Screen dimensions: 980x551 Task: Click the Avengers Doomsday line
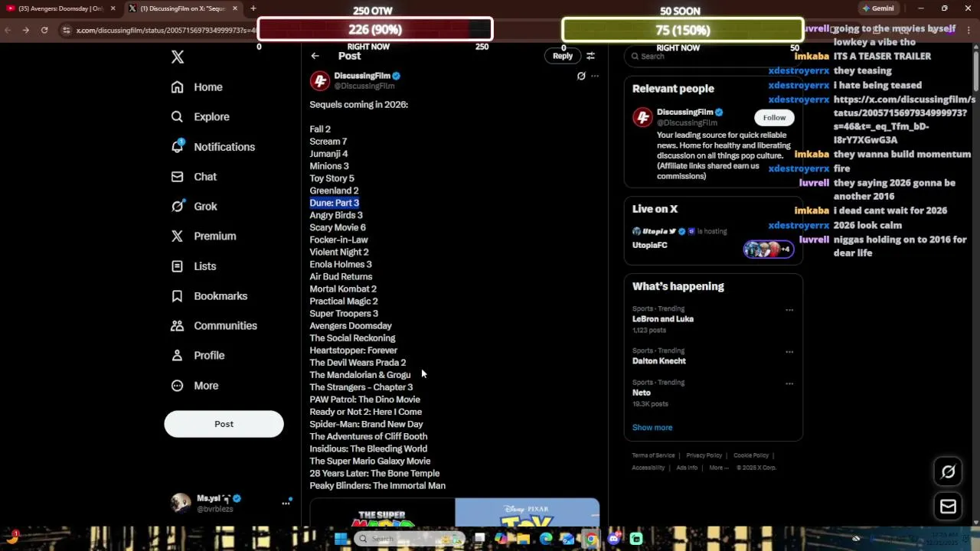tap(351, 326)
